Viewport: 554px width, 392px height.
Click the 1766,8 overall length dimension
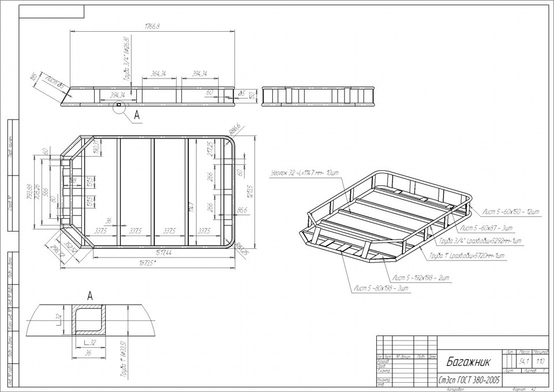tap(152, 27)
